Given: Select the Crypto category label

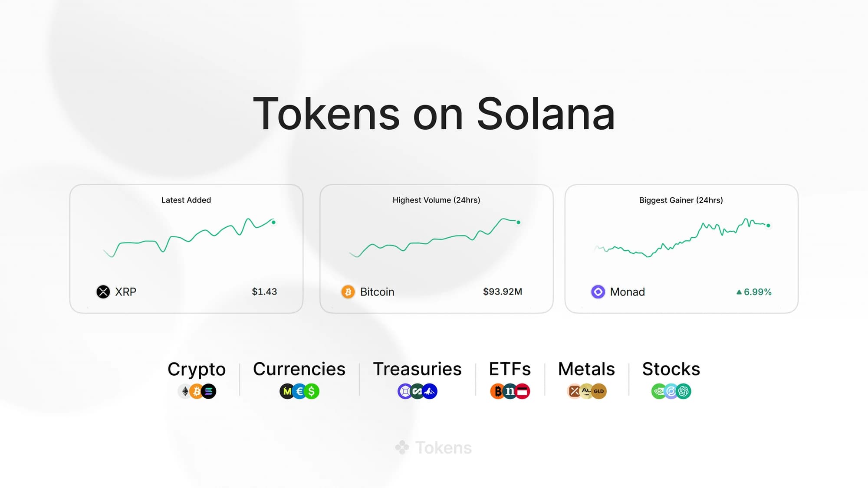Looking at the screenshot, I should coord(197,369).
